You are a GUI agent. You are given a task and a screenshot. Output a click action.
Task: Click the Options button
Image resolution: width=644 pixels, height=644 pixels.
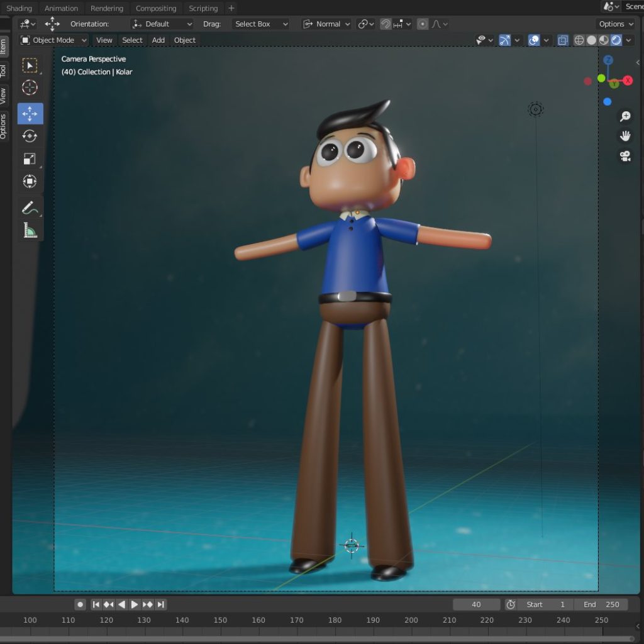[x=616, y=24]
